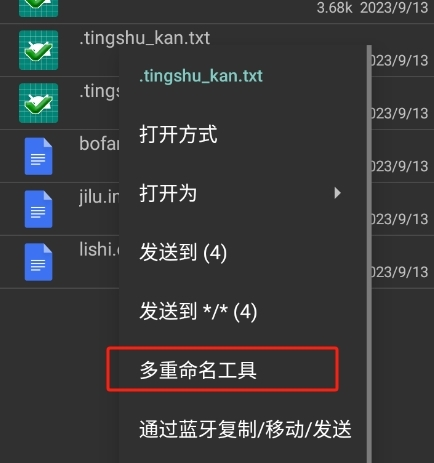The height and width of the screenshot is (463, 434).
Task: Pick 通过蓝牙复制/移动/发送 menu option
Action: click(245, 429)
